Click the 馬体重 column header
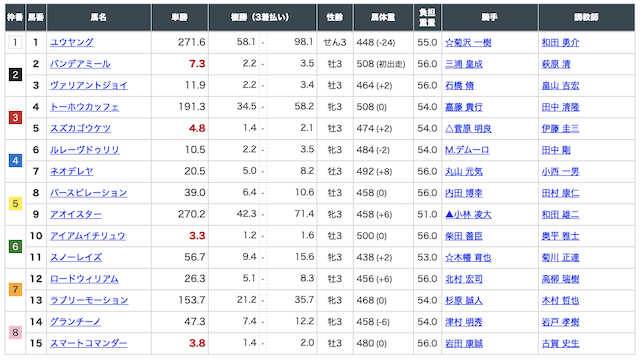The image size is (640, 360). (383, 17)
